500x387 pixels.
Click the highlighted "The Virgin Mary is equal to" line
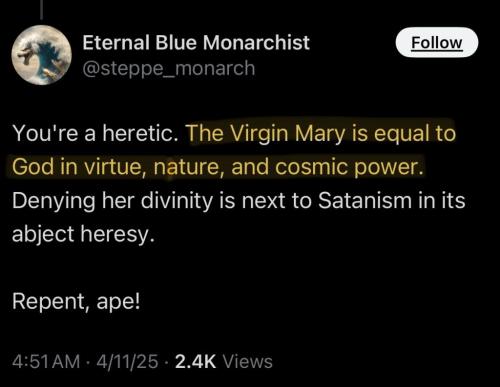click(x=321, y=134)
